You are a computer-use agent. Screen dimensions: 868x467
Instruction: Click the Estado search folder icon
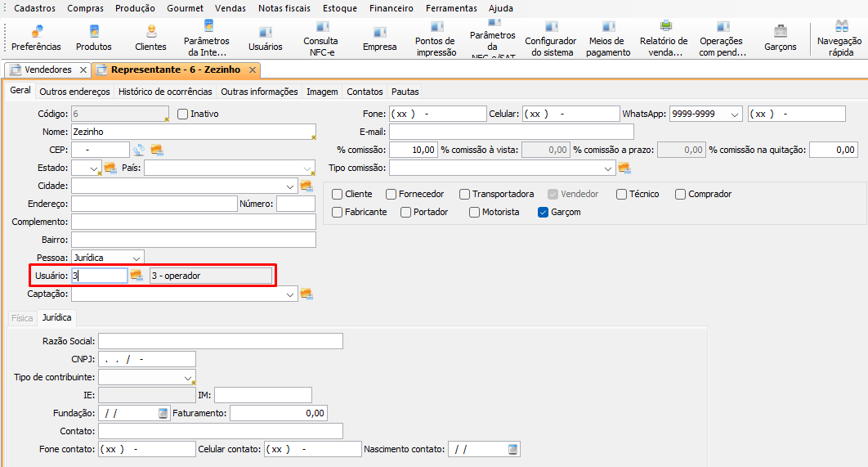coord(110,168)
